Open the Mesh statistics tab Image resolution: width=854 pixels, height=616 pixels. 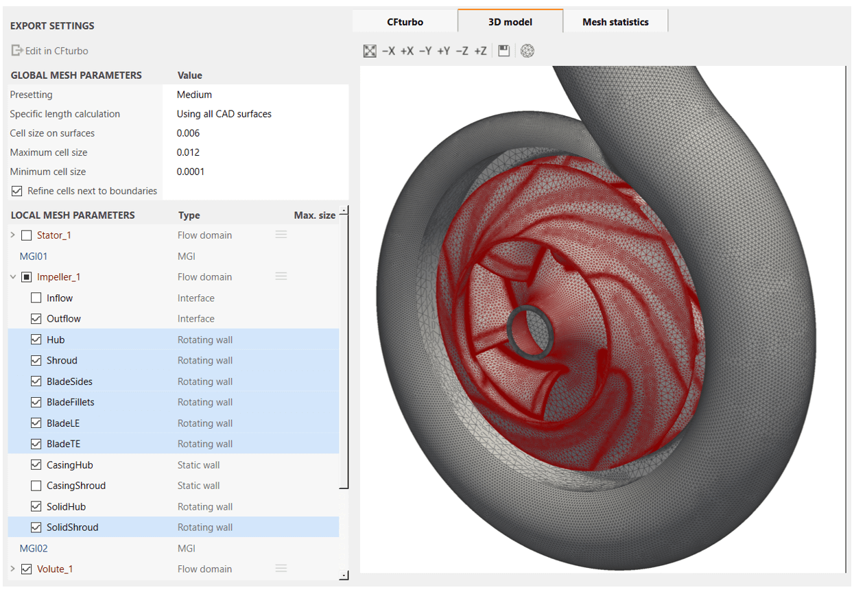[615, 22]
